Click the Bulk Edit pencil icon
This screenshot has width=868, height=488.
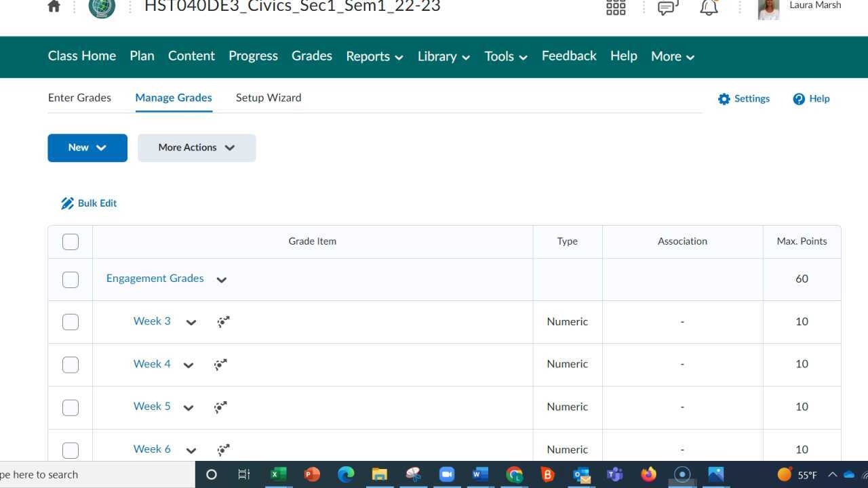tap(67, 203)
